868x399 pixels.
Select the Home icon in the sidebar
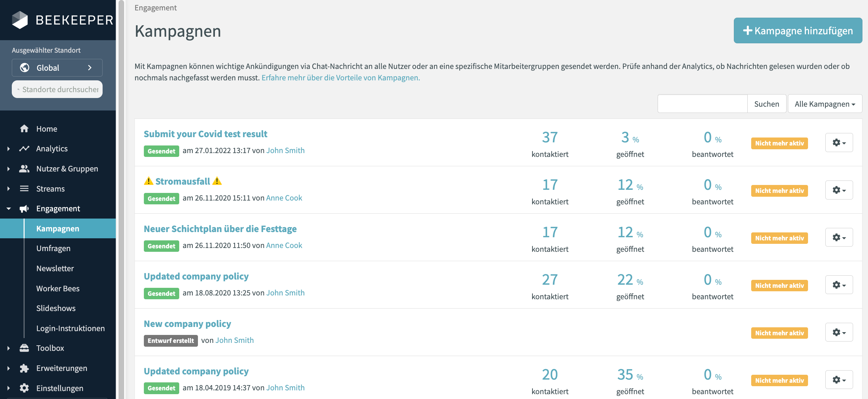(x=24, y=128)
